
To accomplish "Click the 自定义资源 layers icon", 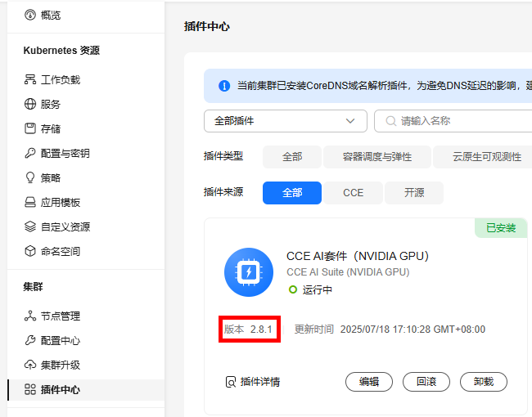I will point(29,226).
